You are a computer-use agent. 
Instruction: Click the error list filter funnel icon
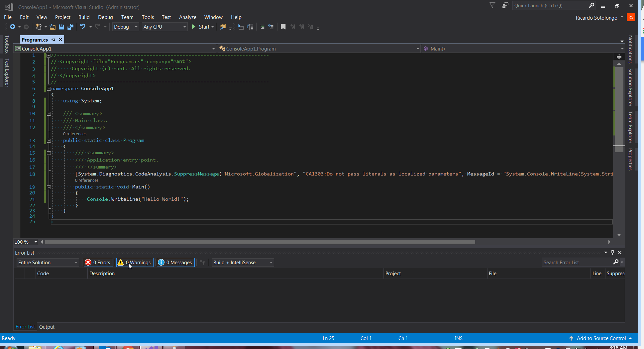coord(202,262)
